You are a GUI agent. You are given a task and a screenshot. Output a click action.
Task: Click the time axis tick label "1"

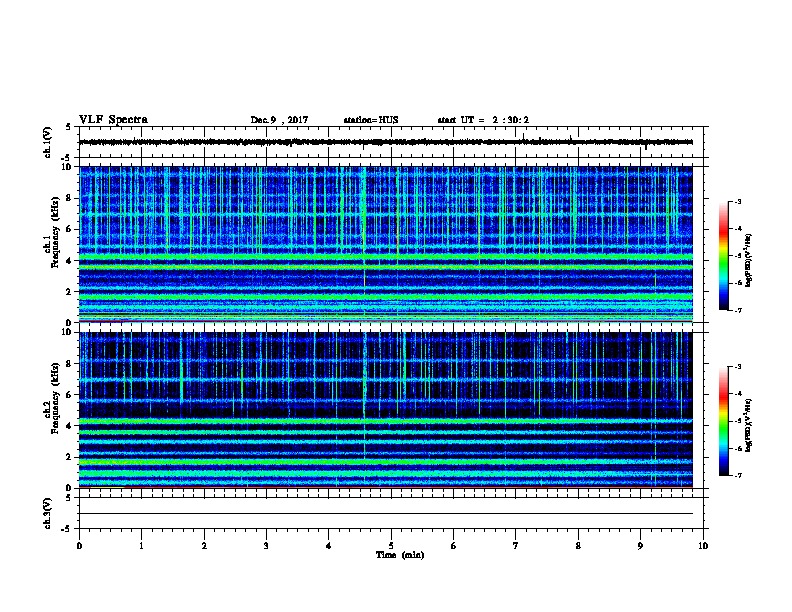(x=141, y=545)
